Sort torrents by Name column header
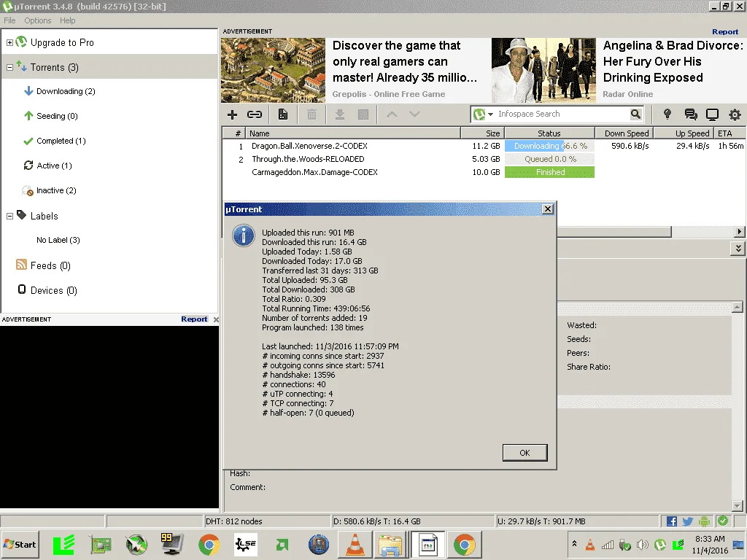 pyautogui.click(x=353, y=133)
